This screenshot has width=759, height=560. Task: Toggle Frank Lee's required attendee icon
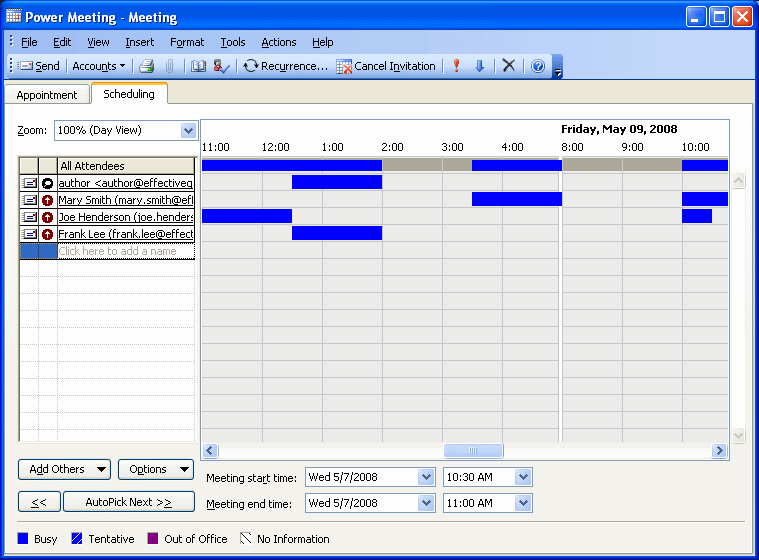47,234
